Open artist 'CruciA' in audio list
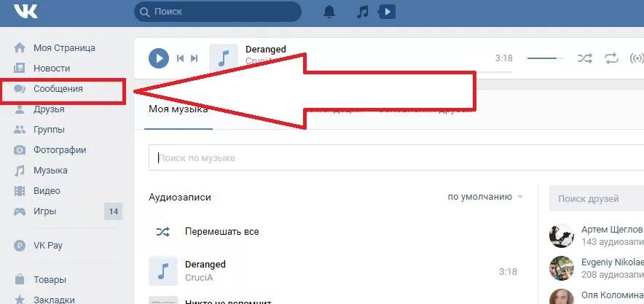This screenshot has height=304, width=644. point(199,277)
